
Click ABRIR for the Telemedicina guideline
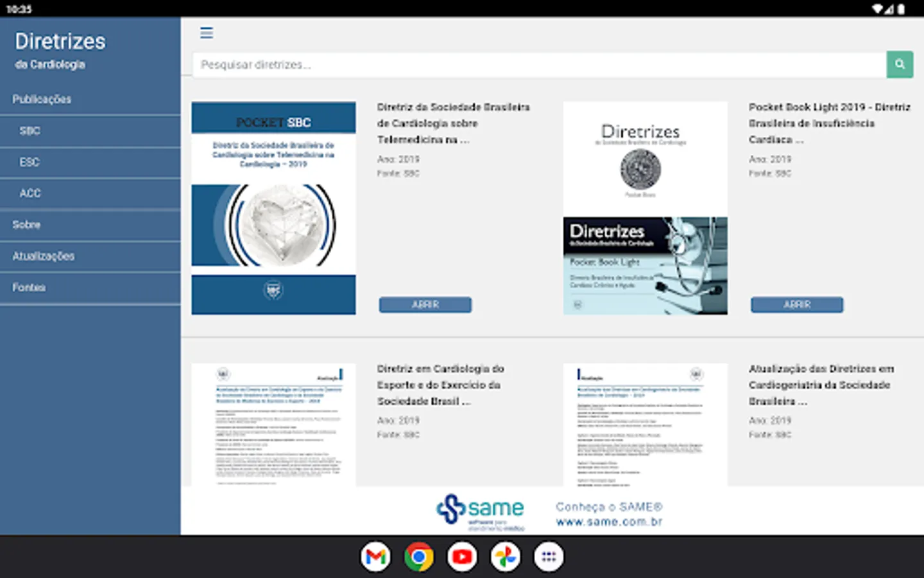click(425, 304)
